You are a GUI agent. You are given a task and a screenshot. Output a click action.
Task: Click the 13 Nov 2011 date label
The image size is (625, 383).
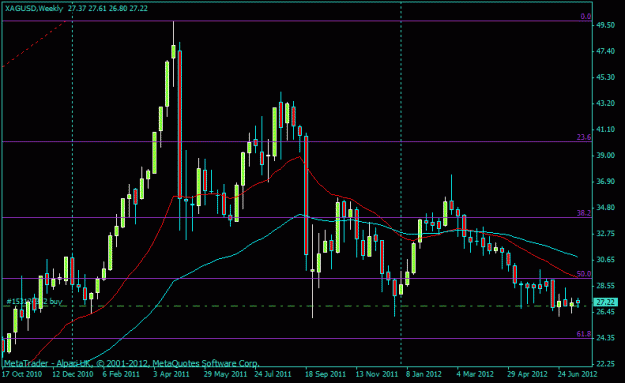(x=377, y=374)
